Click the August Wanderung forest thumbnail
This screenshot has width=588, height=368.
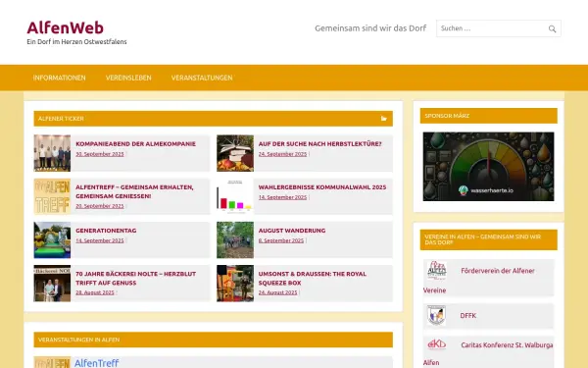(235, 240)
